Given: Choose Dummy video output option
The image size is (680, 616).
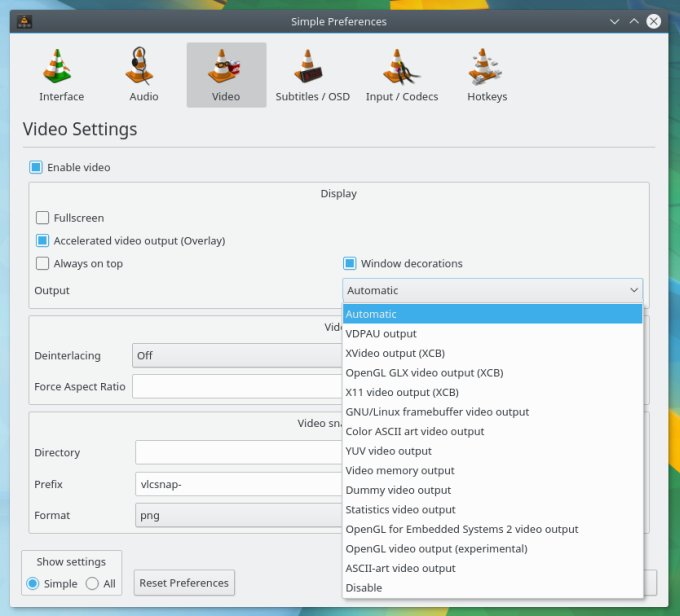Looking at the screenshot, I should (x=492, y=490).
